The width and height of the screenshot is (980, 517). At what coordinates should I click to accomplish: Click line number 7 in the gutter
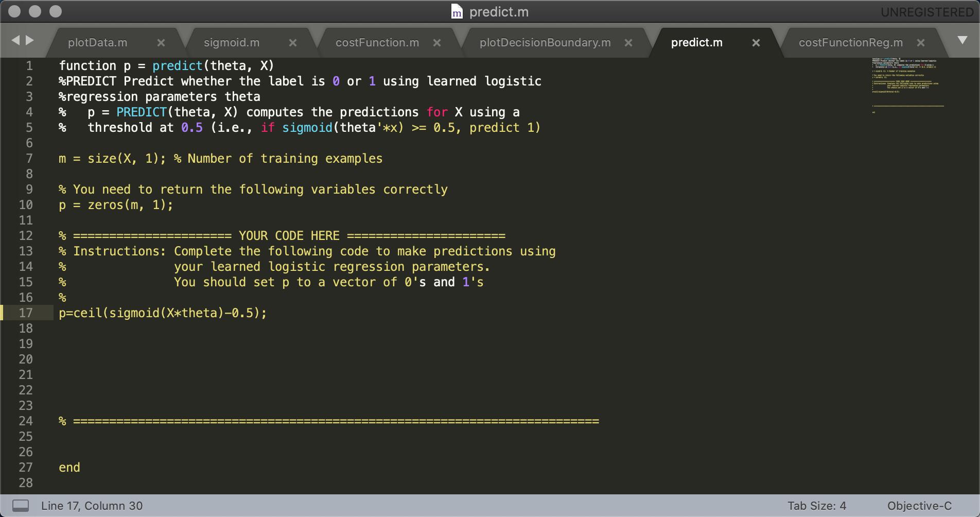[x=29, y=158]
